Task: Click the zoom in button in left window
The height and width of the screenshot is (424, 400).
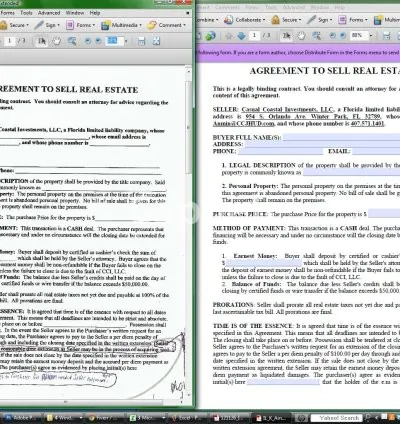Action: pos(98,41)
